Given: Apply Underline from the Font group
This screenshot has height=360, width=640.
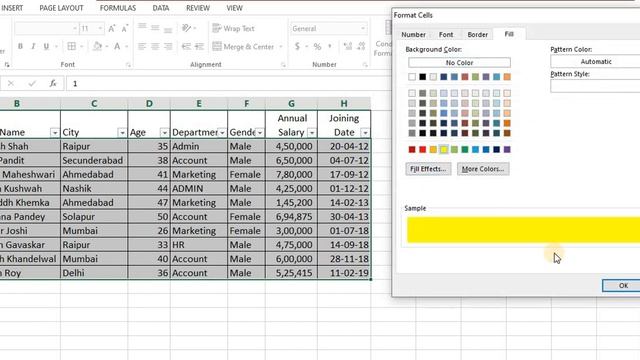Looking at the screenshot, I should tap(46, 46).
